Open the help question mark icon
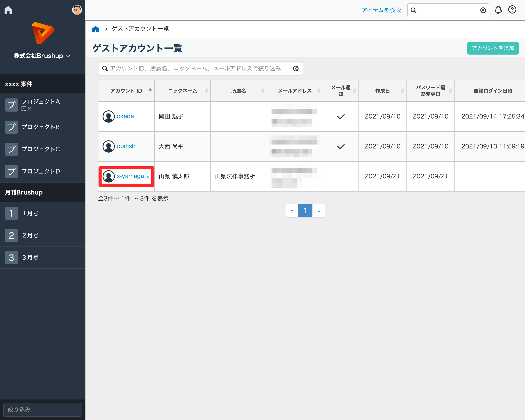The image size is (525, 420). pyautogui.click(x=512, y=10)
